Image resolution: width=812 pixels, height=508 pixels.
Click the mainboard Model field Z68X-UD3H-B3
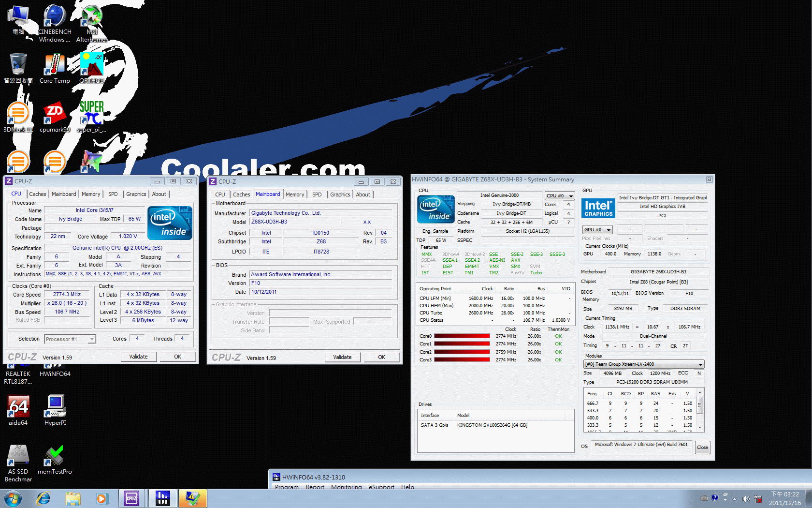click(295, 222)
